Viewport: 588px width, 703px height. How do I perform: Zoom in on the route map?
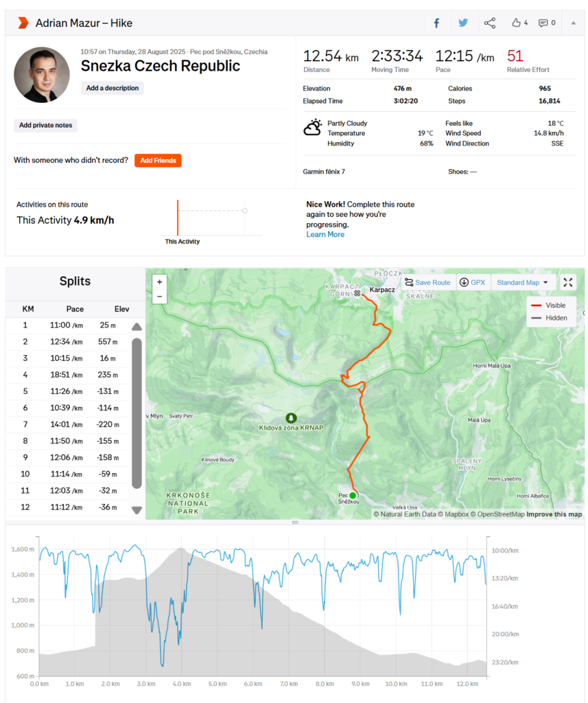[160, 282]
